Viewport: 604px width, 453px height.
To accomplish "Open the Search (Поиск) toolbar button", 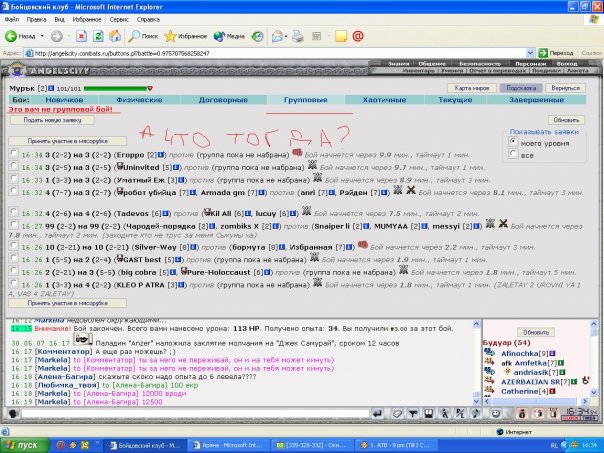I will [x=143, y=36].
